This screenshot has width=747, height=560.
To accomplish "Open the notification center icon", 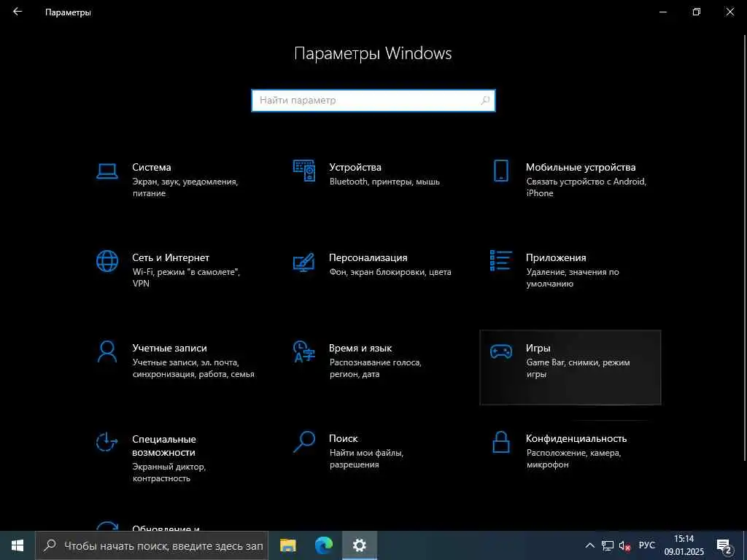I will pyautogui.click(x=724, y=547).
